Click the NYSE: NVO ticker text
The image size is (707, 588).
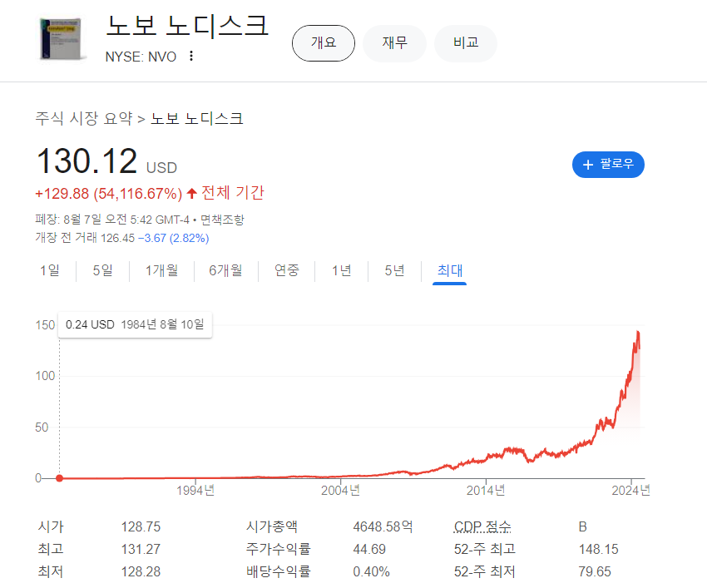tap(141, 57)
